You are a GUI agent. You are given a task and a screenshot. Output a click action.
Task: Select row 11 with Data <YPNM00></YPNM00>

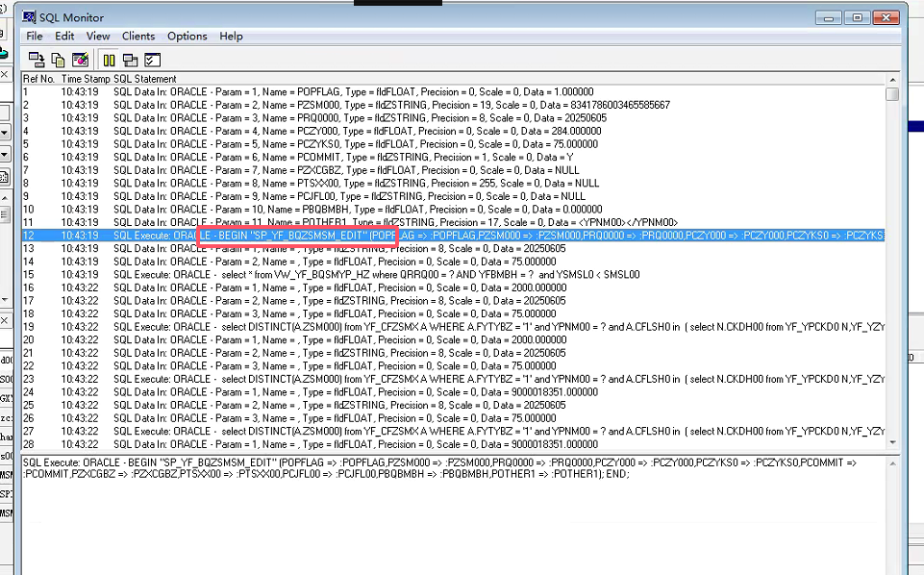[453, 222]
